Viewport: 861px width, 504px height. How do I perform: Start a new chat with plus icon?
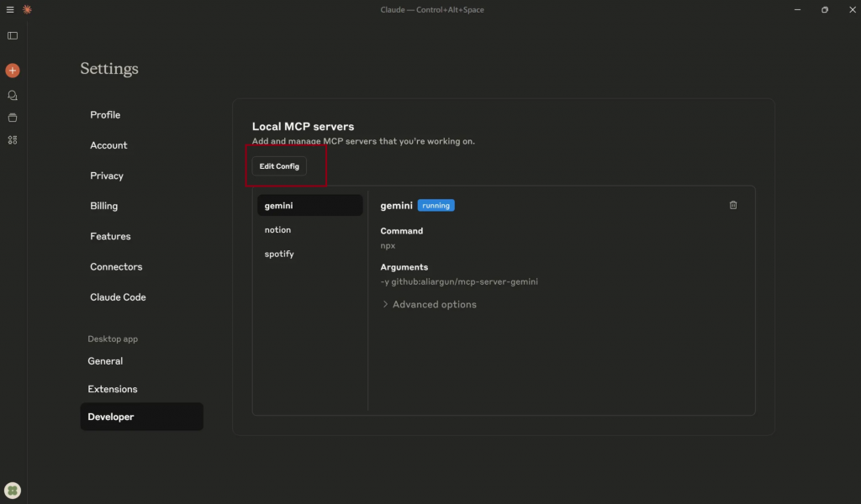[12, 71]
